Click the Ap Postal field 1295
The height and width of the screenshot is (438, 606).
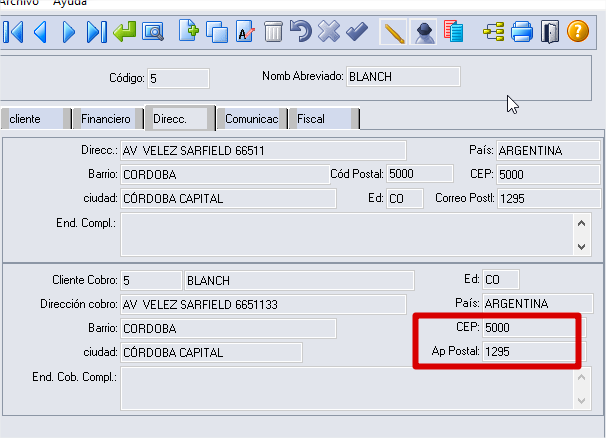tap(534, 351)
